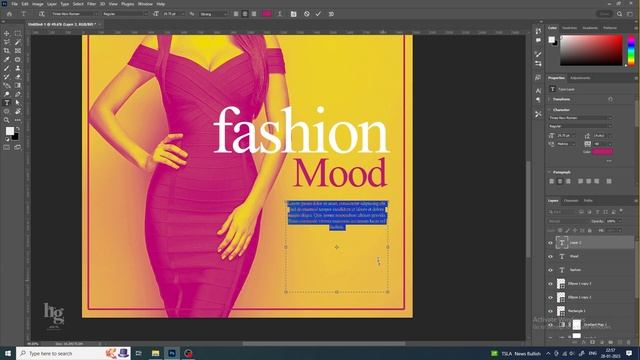
Task: Select the Pen tool
Action: click(18, 94)
